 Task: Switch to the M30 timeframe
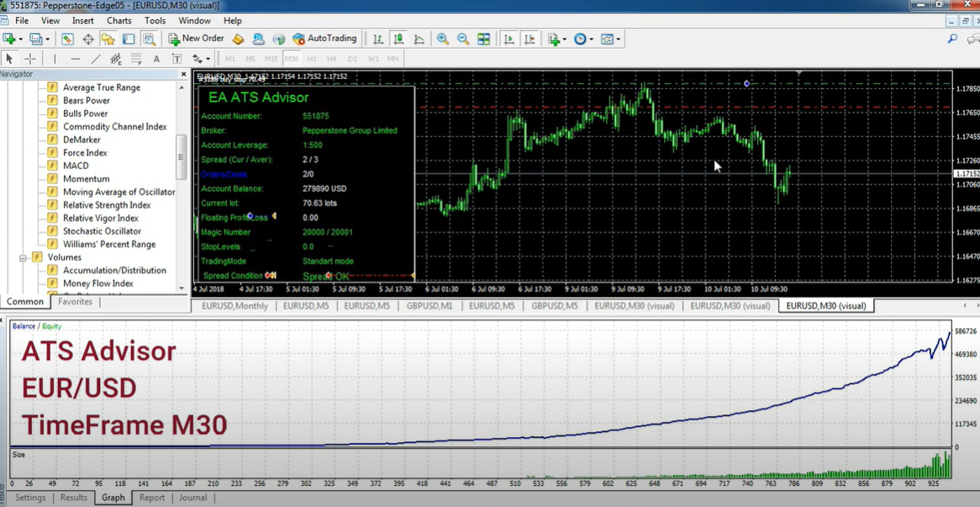tap(290, 58)
